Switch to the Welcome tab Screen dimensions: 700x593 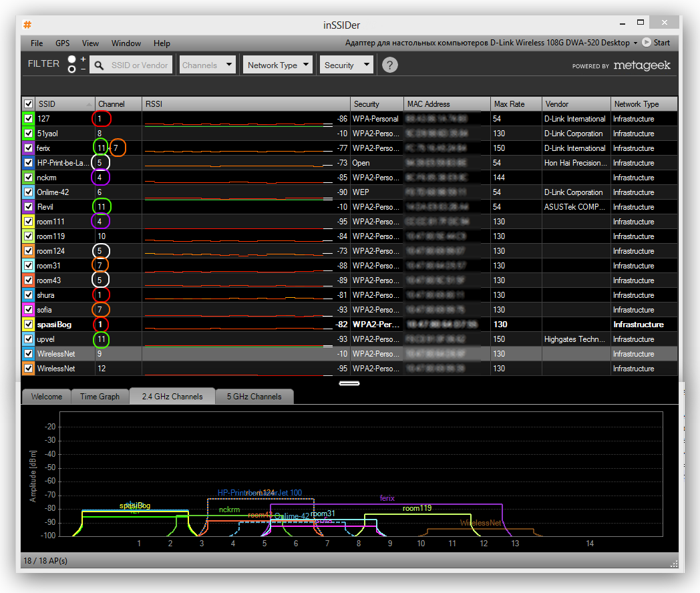pyautogui.click(x=47, y=396)
